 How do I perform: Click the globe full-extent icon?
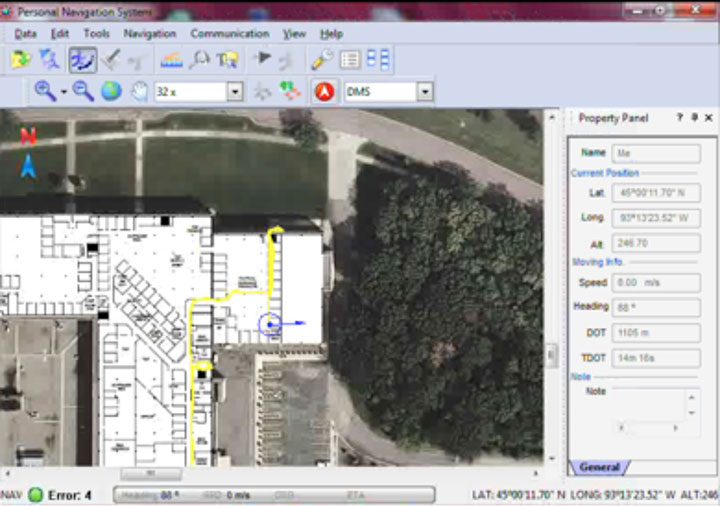[111, 91]
